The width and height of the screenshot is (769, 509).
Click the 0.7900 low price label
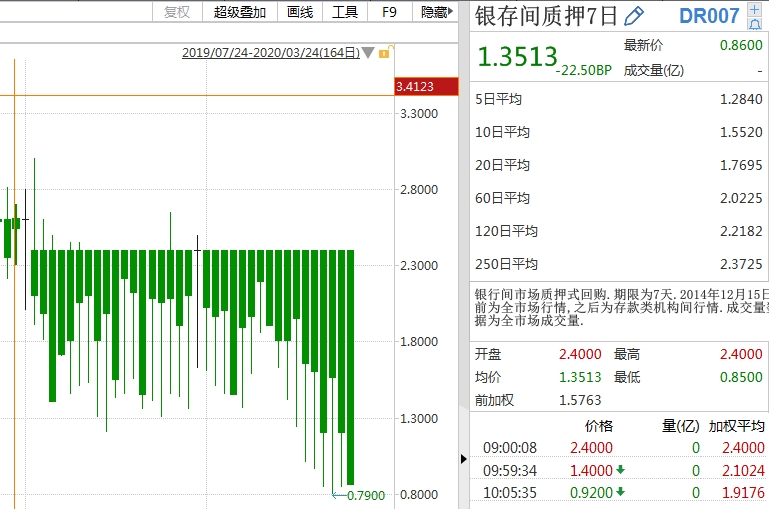[x=366, y=495]
